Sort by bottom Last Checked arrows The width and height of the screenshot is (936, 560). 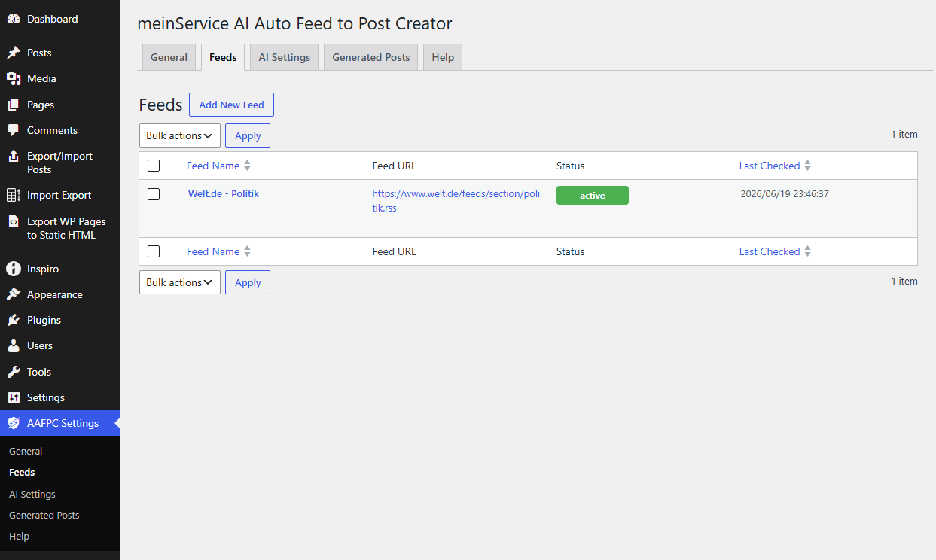coord(807,251)
